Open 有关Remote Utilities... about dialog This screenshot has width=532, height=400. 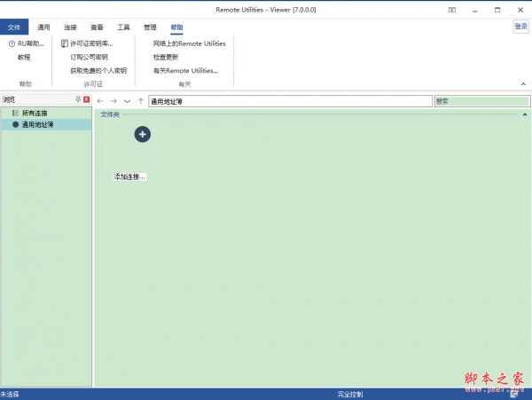pos(185,71)
